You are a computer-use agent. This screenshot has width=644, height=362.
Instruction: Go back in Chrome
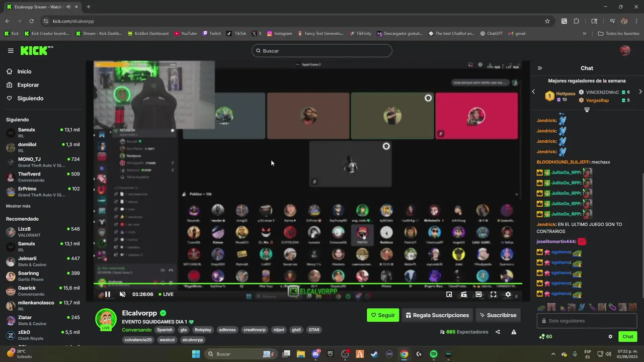(x=7, y=21)
